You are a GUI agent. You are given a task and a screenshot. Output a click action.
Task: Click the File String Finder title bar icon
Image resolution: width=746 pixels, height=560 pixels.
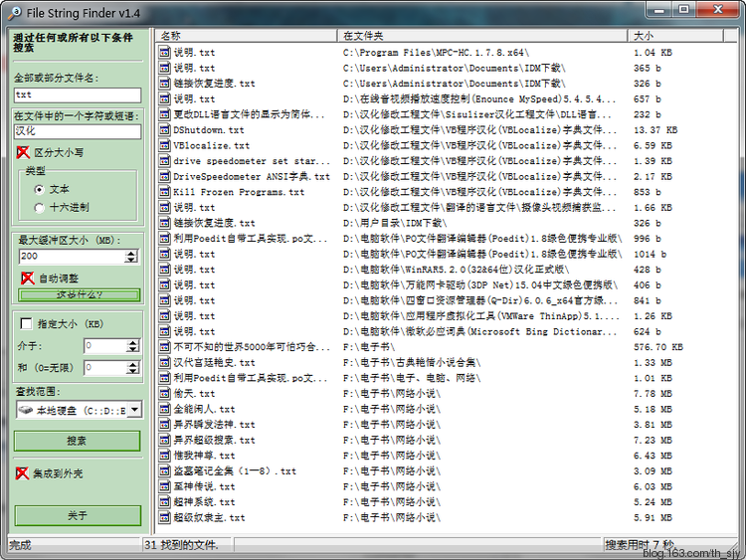click(15, 13)
